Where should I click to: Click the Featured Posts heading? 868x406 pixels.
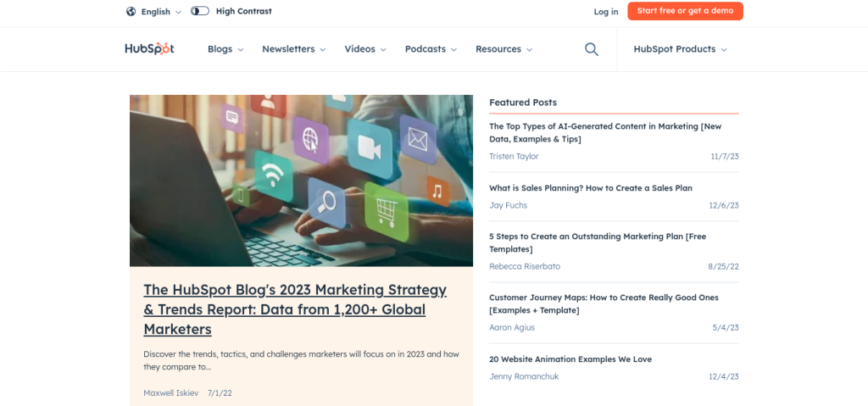click(523, 103)
